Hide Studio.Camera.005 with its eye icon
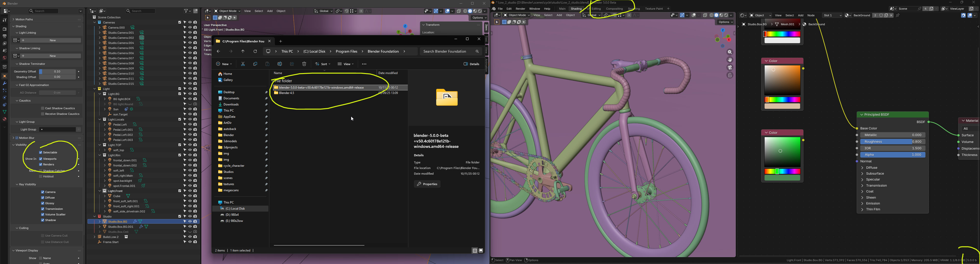 (x=190, y=48)
